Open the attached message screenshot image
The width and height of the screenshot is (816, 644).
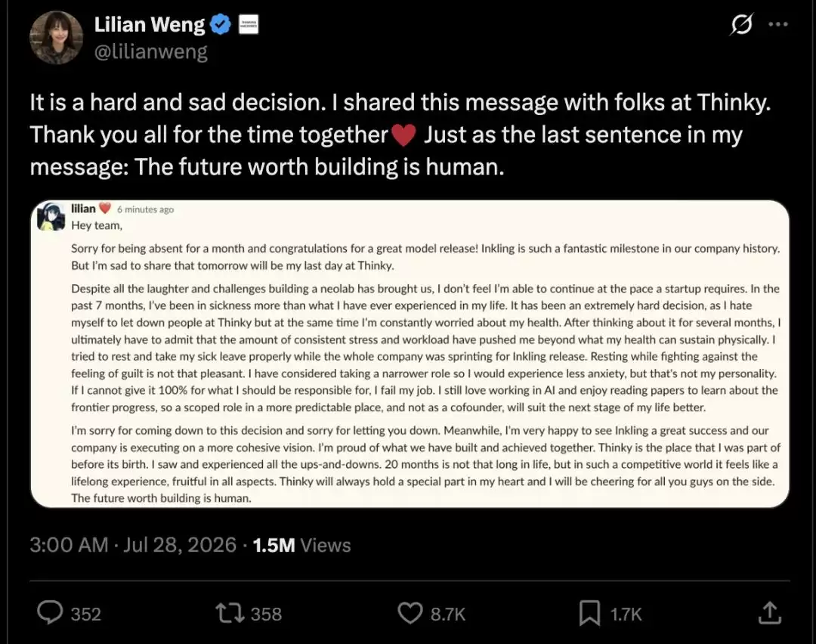[410, 354]
